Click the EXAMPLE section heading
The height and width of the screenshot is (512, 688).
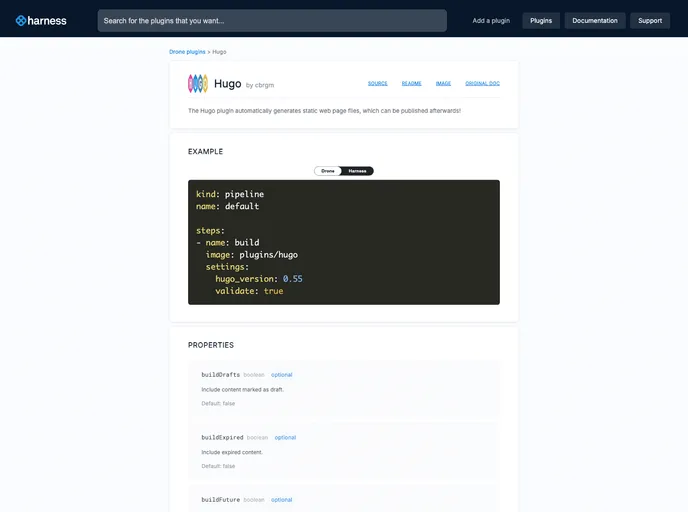pos(205,151)
